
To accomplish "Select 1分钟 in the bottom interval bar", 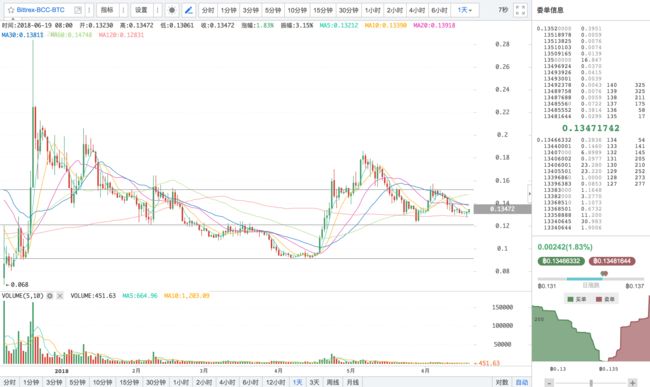I will 31,382.
